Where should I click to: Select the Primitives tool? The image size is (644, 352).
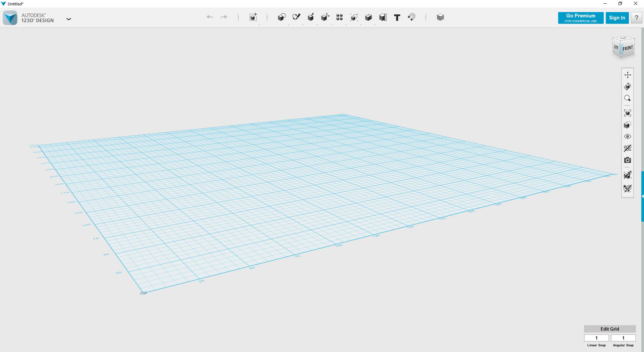click(282, 17)
